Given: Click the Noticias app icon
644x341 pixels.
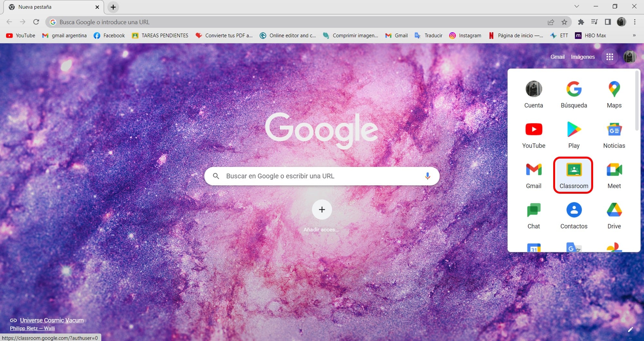Looking at the screenshot, I should [x=614, y=135].
